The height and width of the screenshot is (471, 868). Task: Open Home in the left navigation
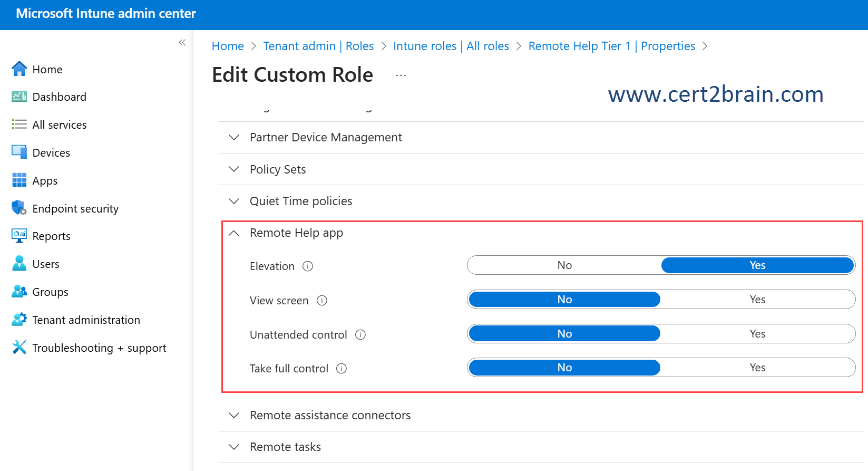(x=47, y=70)
